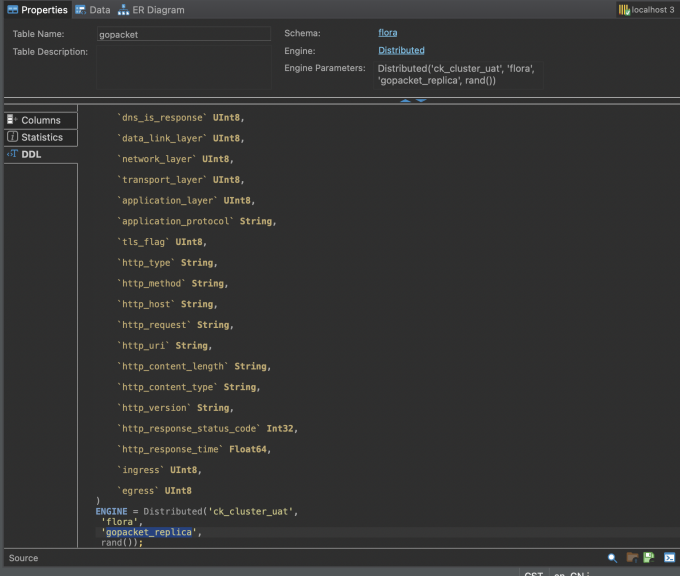Click the http_type column line

pyautogui.click(x=167, y=263)
